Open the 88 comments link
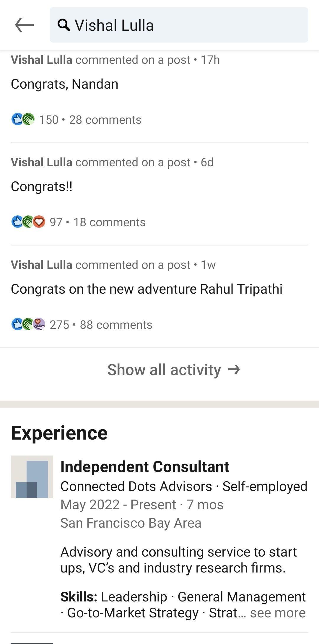This screenshot has width=319, height=644. [x=116, y=325]
